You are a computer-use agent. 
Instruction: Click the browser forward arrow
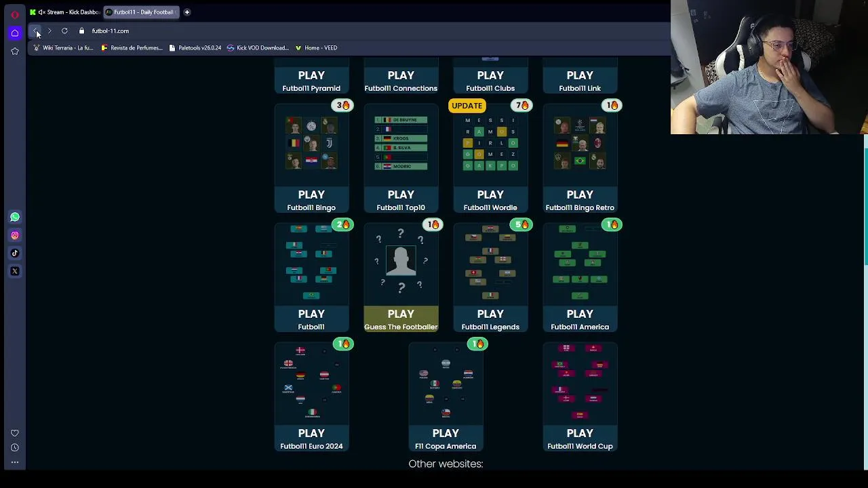50,30
